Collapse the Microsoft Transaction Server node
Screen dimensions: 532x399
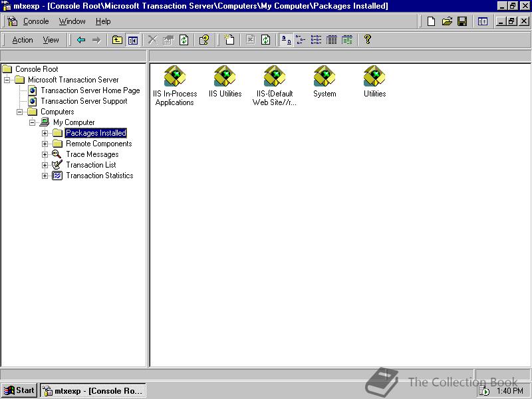click(7, 80)
